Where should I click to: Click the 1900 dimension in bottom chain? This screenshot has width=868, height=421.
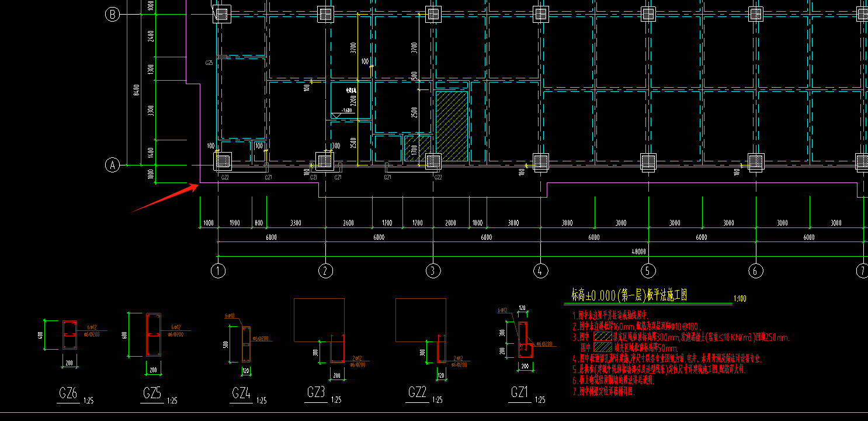(x=235, y=223)
